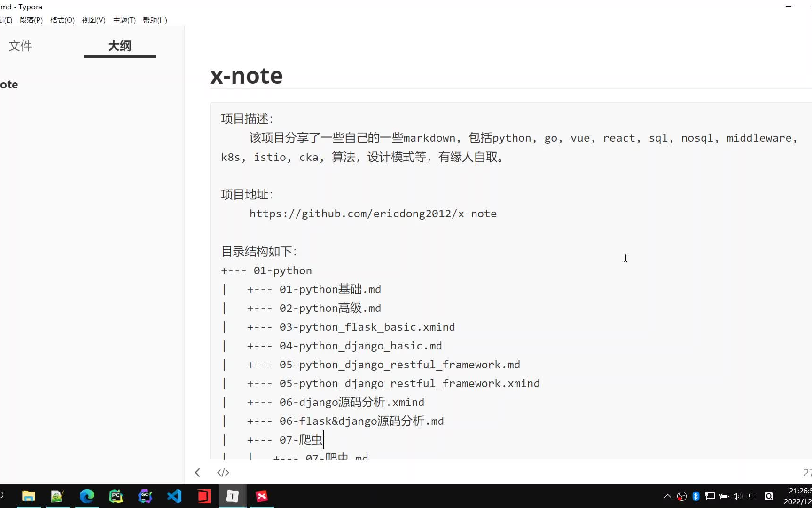Collapse the sidebar with the left arrow
Viewport: 812px width, 508px height.
197,473
